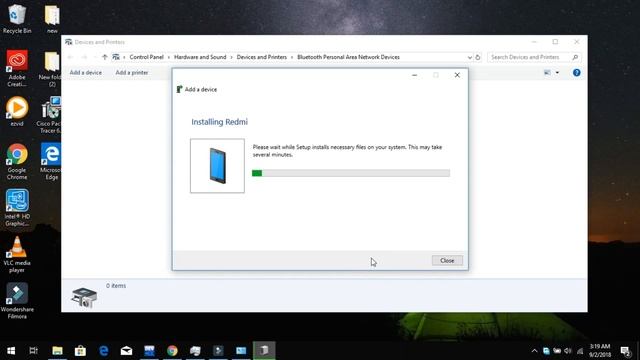Image resolution: width=640 pixels, height=360 pixels.
Task: Click the installation progress bar
Action: tap(351, 173)
